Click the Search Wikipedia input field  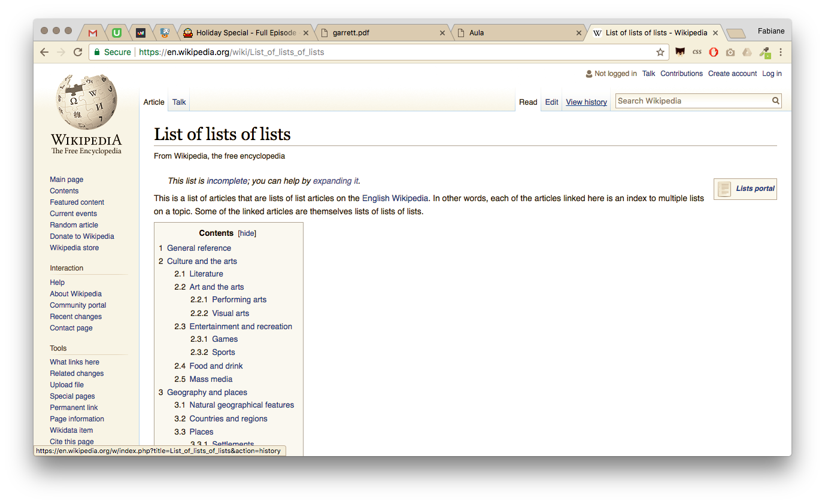693,101
